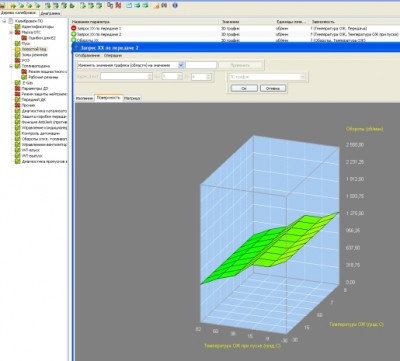Click red minus icon beside Запрос XX по передаче 1
Viewport: 400px width, 361px height.
(74, 28)
